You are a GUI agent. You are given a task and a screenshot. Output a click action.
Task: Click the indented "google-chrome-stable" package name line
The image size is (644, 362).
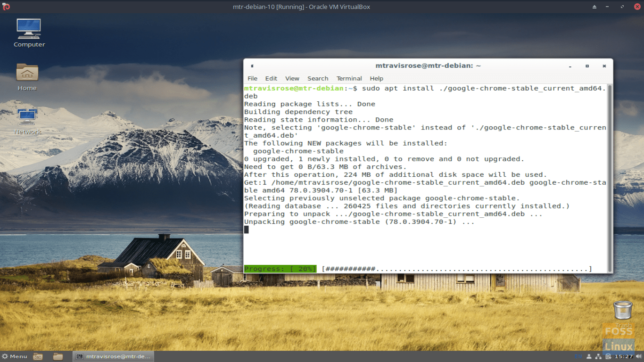pyautogui.click(x=298, y=151)
